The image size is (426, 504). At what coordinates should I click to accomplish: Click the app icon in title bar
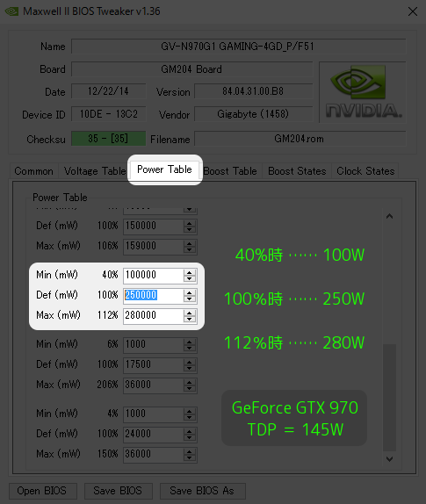point(12,11)
